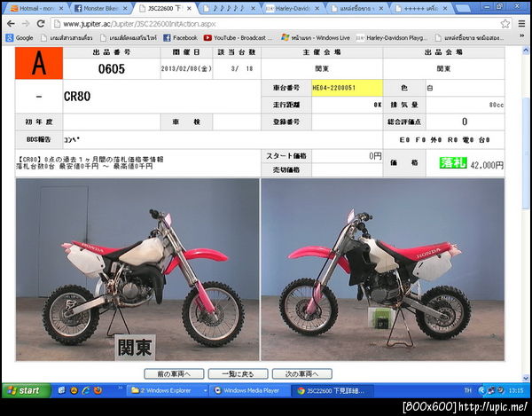Click the 次の車両へ (next vehicle) button

pyautogui.click(x=302, y=374)
